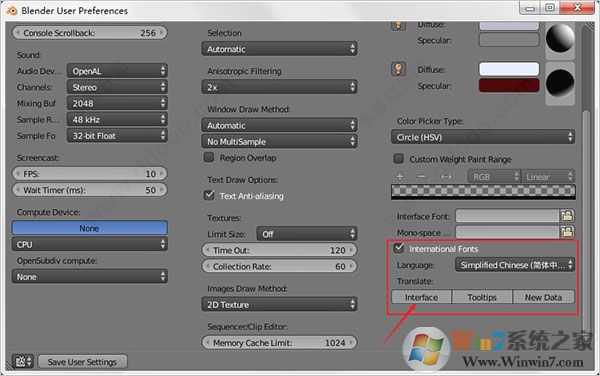Enable Custom Weight Paint Range
This screenshot has height=376, width=600.
(399, 159)
